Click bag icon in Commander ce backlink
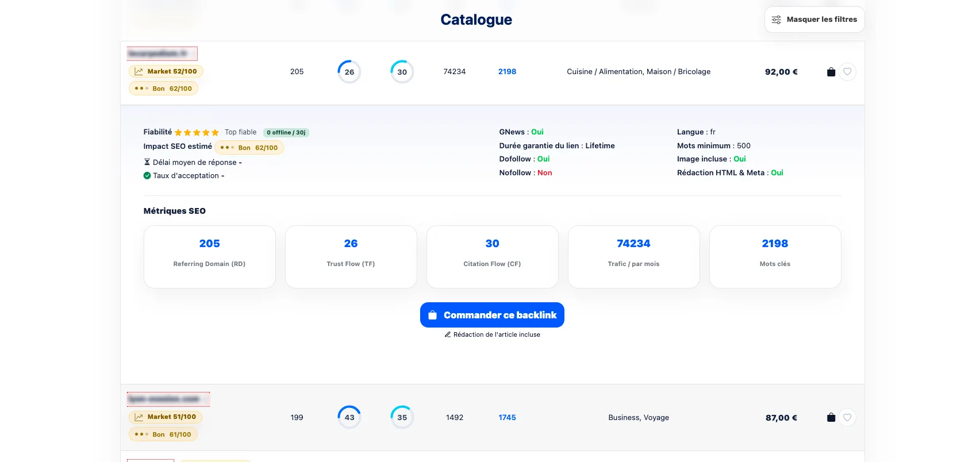The width and height of the screenshot is (980, 462). point(433,315)
